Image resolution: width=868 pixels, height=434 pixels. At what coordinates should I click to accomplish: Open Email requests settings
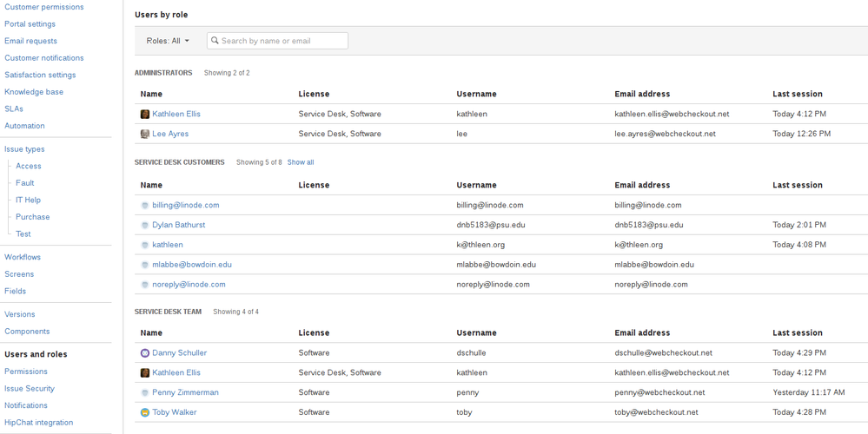point(30,41)
